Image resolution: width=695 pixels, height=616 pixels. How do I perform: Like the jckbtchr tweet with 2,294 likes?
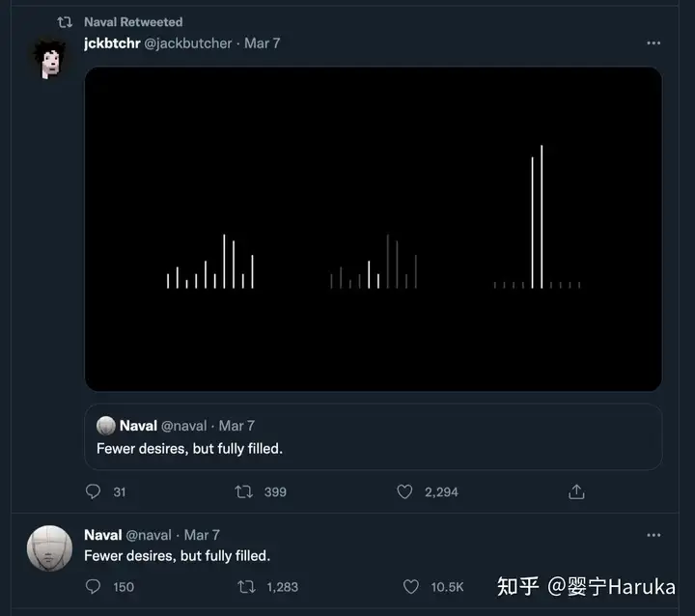pyautogui.click(x=404, y=491)
